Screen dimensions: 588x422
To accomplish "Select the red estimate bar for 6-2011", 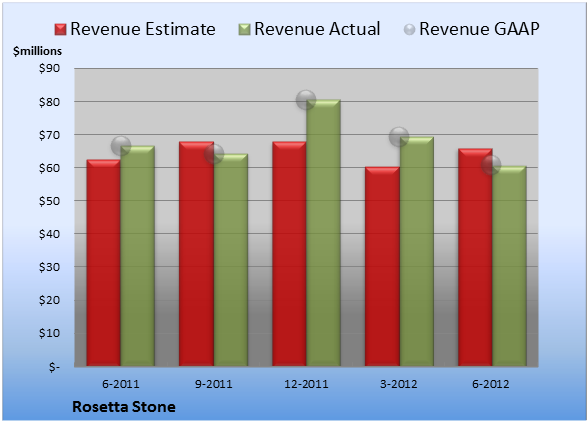I will click(x=104, y=263).
